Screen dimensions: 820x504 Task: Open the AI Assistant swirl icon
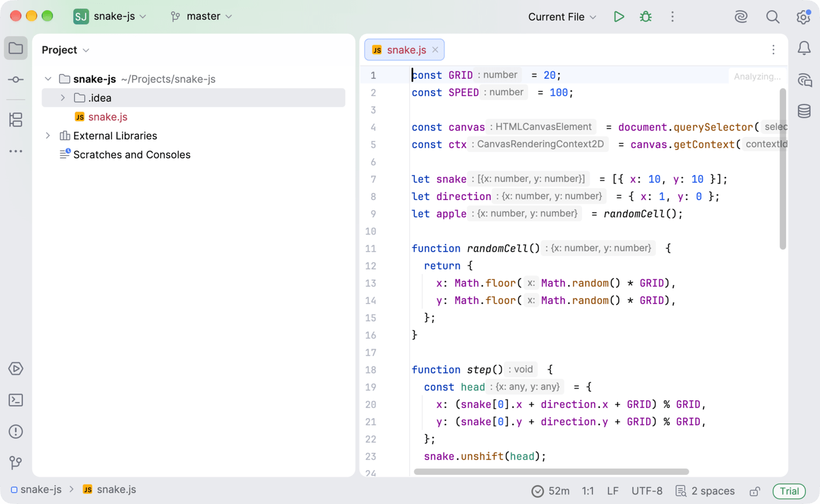pyautogui.click(x=741, y=17)
